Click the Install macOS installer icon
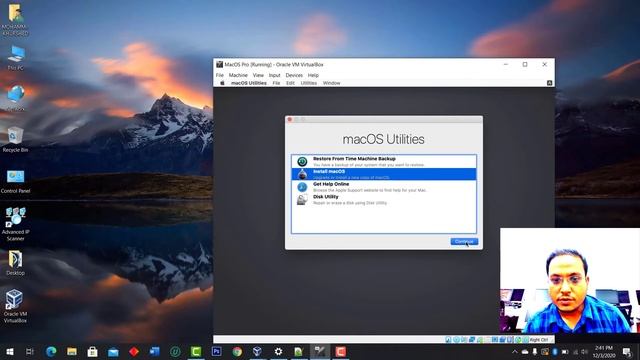This screenshot has height=360, width=640. coord(302,174)
